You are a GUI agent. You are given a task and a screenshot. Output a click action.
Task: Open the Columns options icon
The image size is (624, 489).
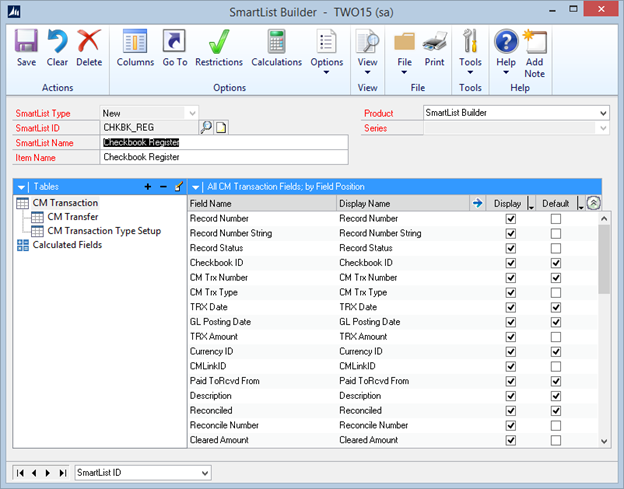[135, 41]
